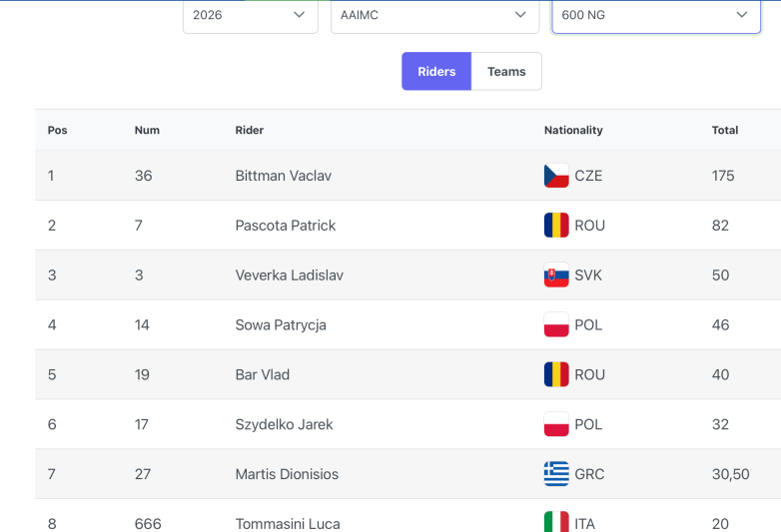Select rider Veverka Ladislav
781x532 pixels.
click(x=290, y=275)
